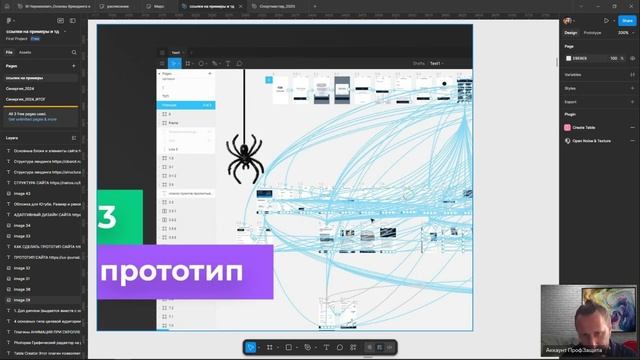Select layer 'Обложка для Ютуба'

point(43,204)
